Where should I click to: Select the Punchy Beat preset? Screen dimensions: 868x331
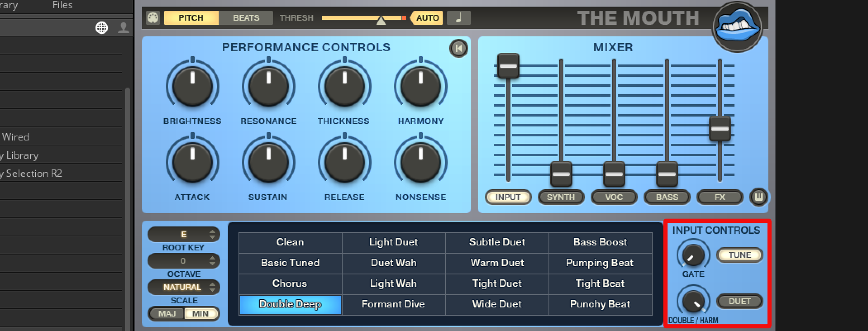(x=600, y=305)
